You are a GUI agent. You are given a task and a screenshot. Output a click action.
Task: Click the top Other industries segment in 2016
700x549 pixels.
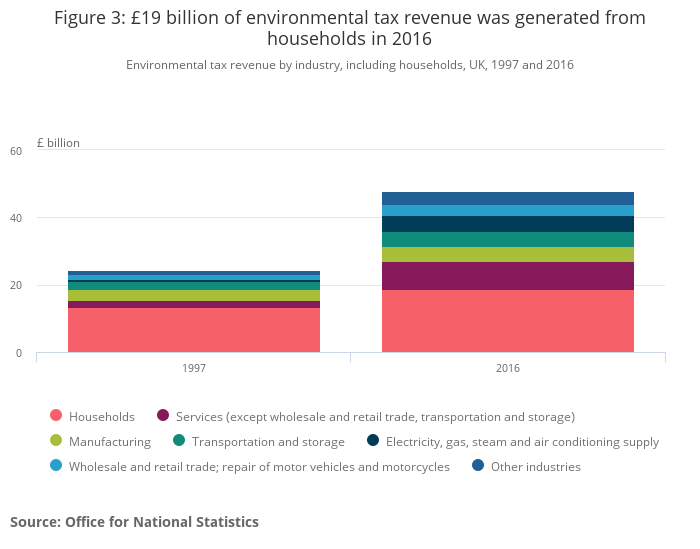[507, 198]
